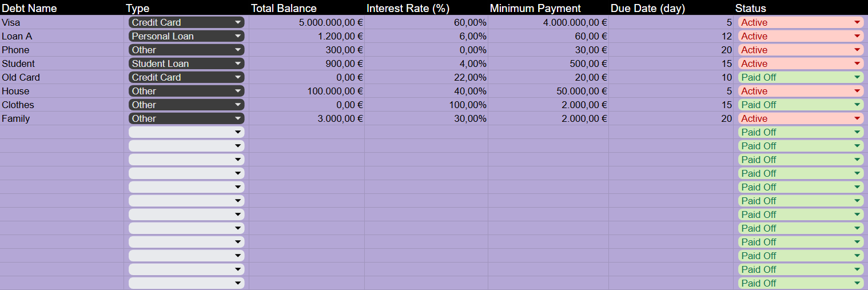Click the Phone debt name cell
Viewport: 868px width, 290px height.
(x=62, y=50)
